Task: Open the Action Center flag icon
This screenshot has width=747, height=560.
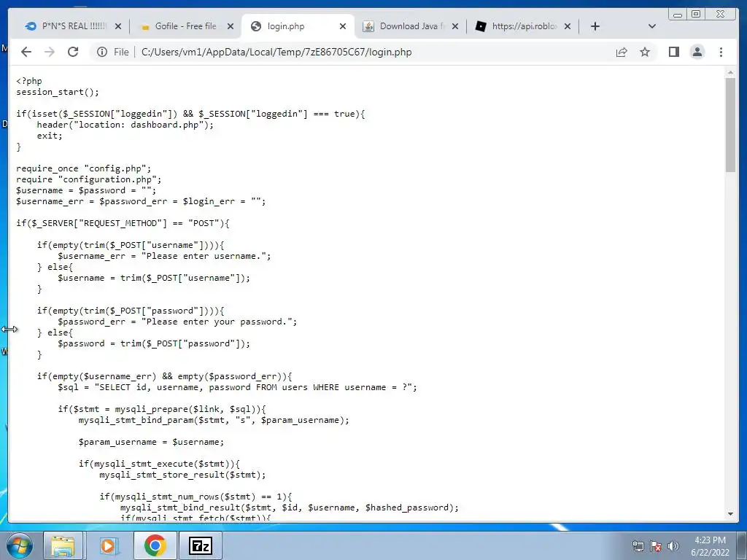Action: 656,546
